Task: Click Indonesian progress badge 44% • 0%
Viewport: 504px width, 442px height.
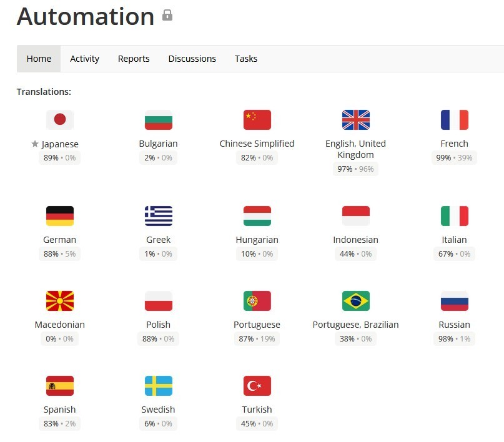Action: click(355, 253)
